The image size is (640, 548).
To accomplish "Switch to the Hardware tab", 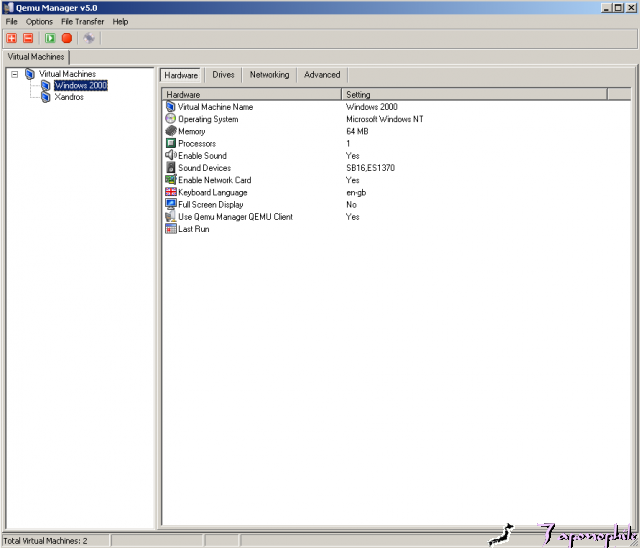I will pyautogui.click(x=181, y=75).
